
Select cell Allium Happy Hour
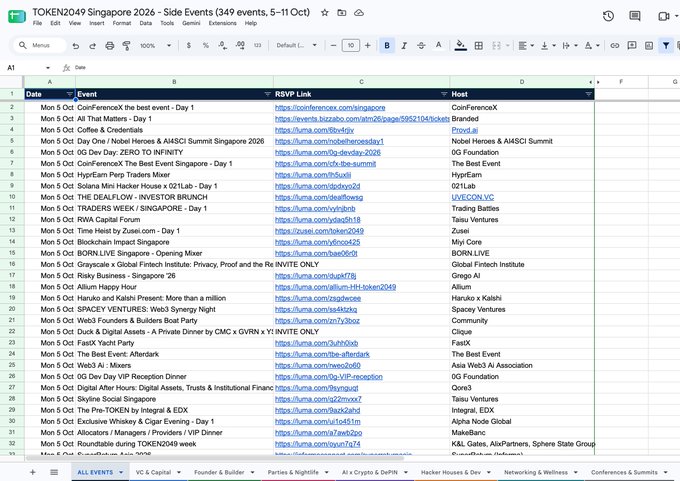click(x=174, y=287)
